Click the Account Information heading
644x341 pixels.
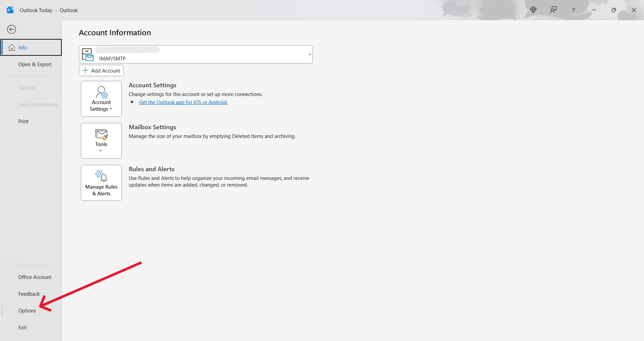(x=115, y=33)
